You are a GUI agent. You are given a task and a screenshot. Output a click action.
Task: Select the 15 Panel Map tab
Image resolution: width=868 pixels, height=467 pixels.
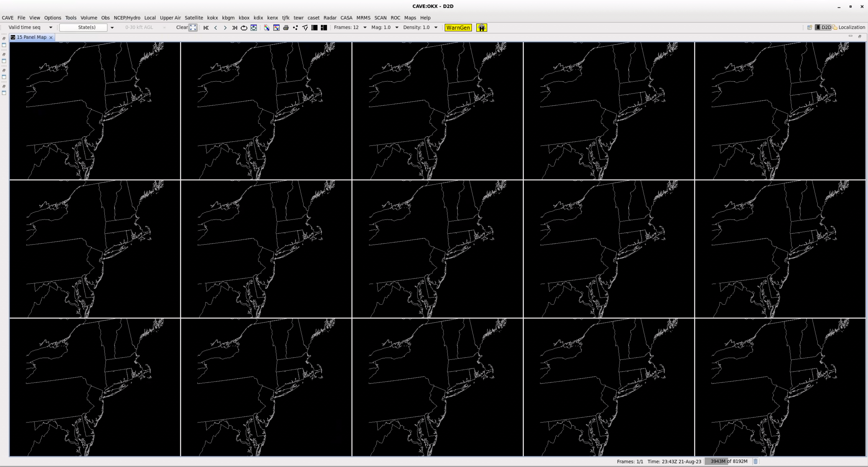coord(32,37)
